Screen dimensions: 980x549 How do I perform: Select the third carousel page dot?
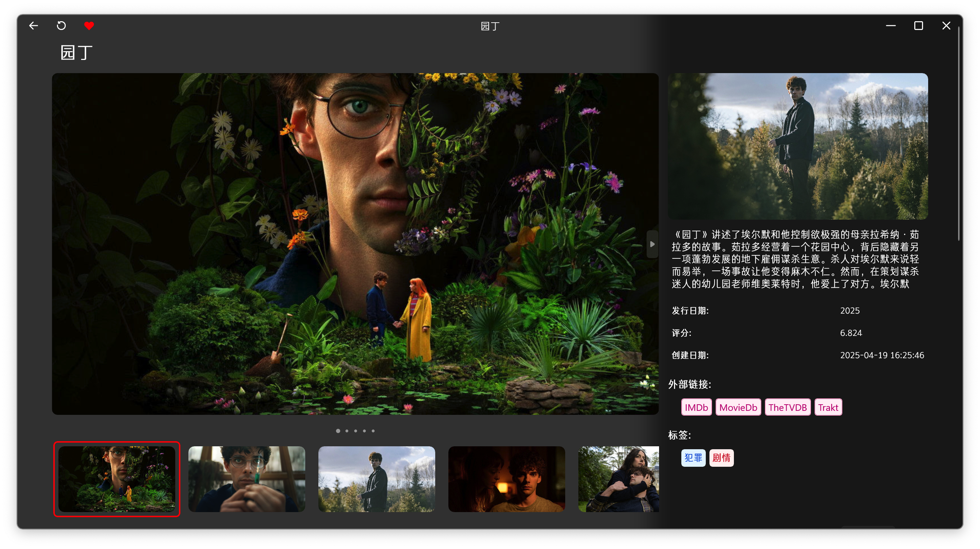[355, 431]
